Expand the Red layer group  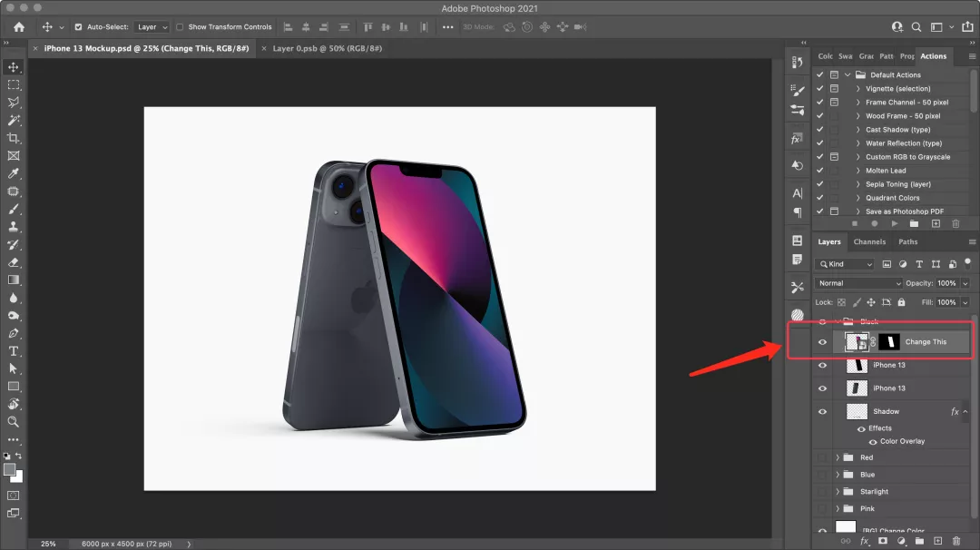click(x=838, y=457)
